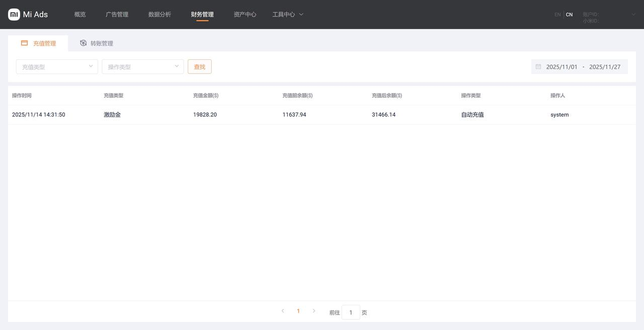The image size is (644, 330).
Task: Select page 1 in pagination
Action: 298,311
